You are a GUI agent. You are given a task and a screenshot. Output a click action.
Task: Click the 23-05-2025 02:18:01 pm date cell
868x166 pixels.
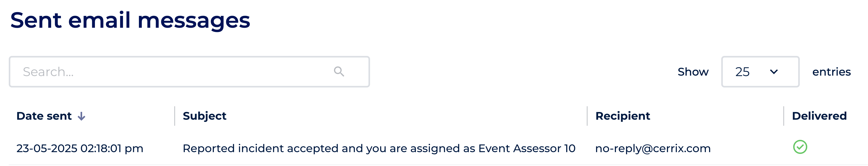click(x=80, y=148)
